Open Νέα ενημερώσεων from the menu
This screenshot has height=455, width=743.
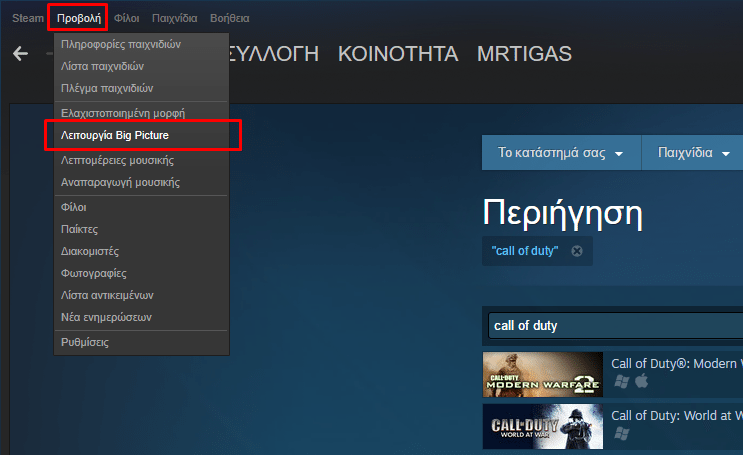(141, 317)
